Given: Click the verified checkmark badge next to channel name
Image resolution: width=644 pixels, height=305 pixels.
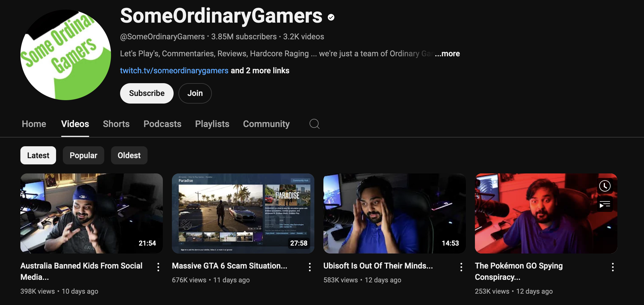Looking at the screenshot, I should click(x=331, y=17).
